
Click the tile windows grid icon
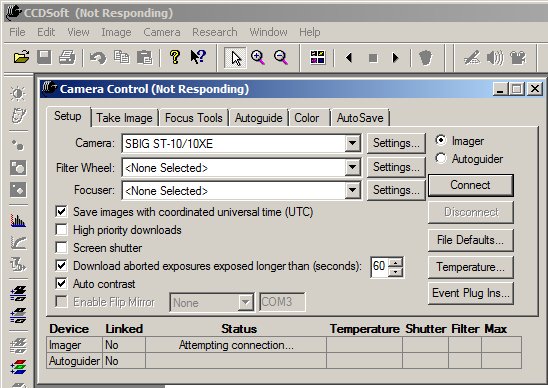tap(317, 57)
